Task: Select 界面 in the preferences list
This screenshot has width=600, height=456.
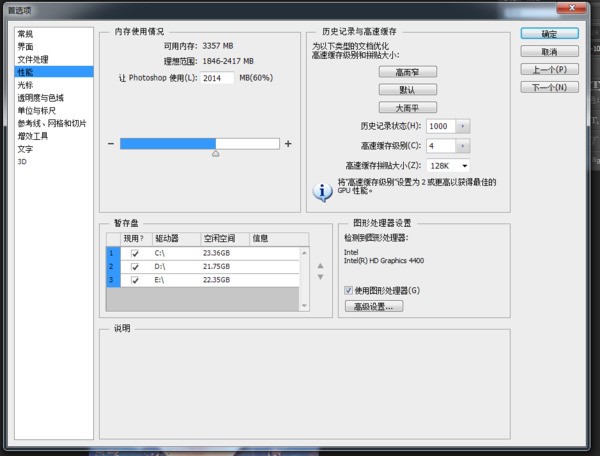Action: point(25,47)
